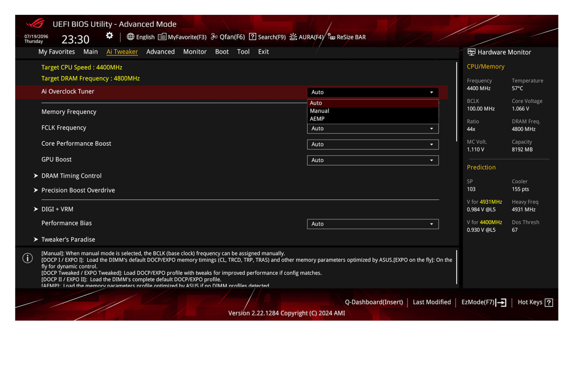The image size is (569, 392).
Task: Click the Prediction section heading
Action: [x=481, y=167]
